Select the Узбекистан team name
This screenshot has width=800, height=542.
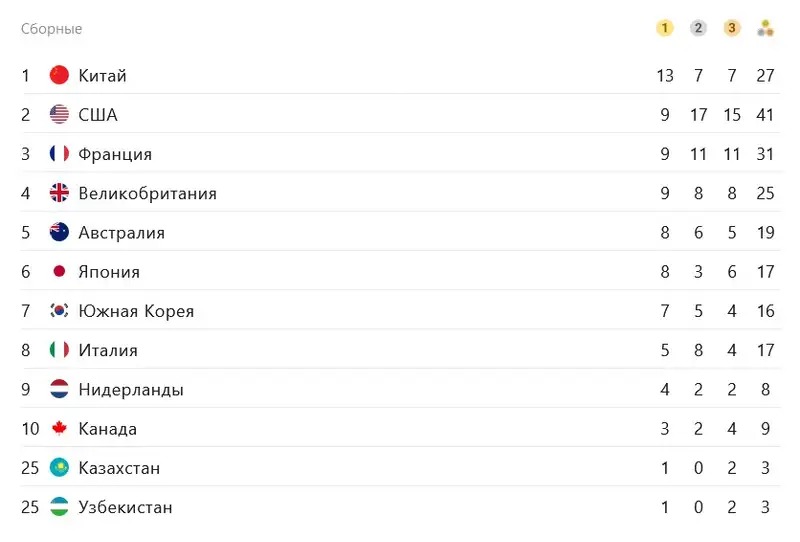(125, 508)
